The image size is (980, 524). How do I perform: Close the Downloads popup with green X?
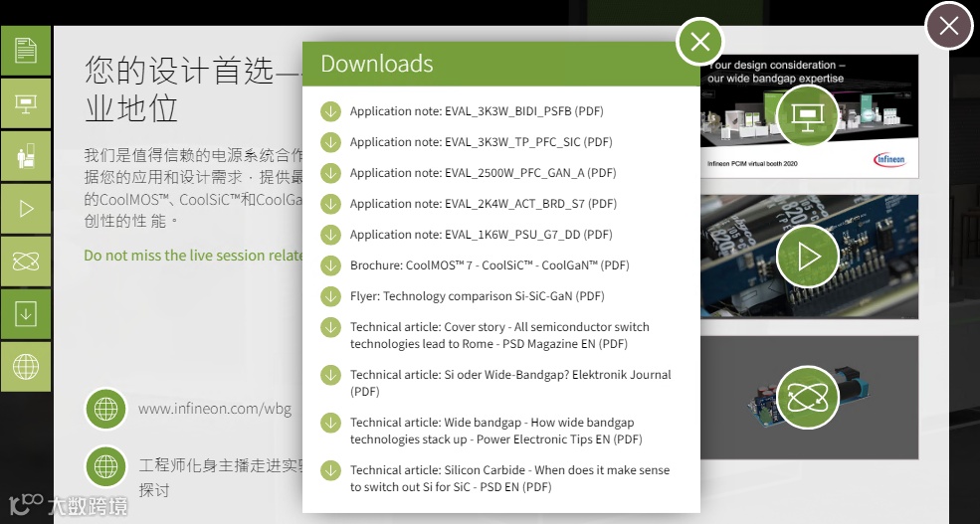700,42
